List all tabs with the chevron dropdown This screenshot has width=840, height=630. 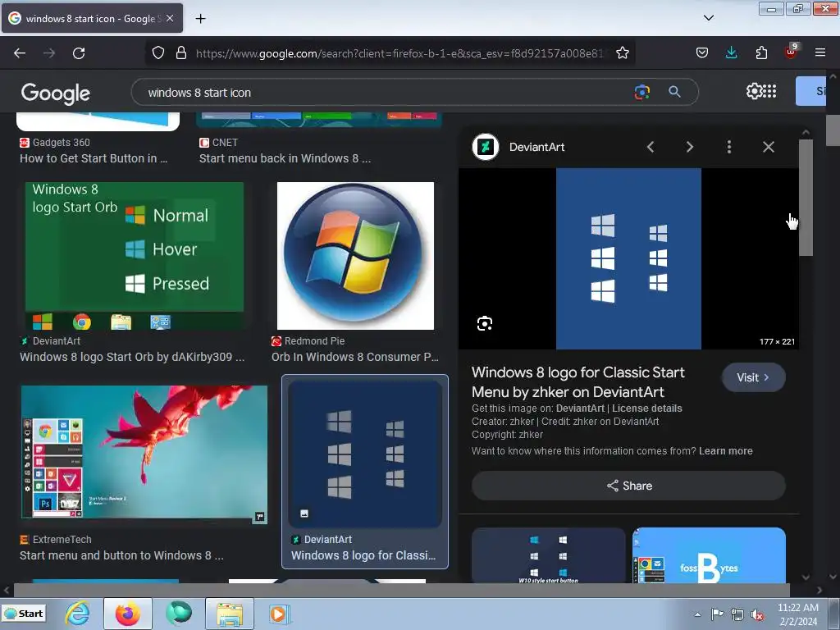tap(708, 18)
